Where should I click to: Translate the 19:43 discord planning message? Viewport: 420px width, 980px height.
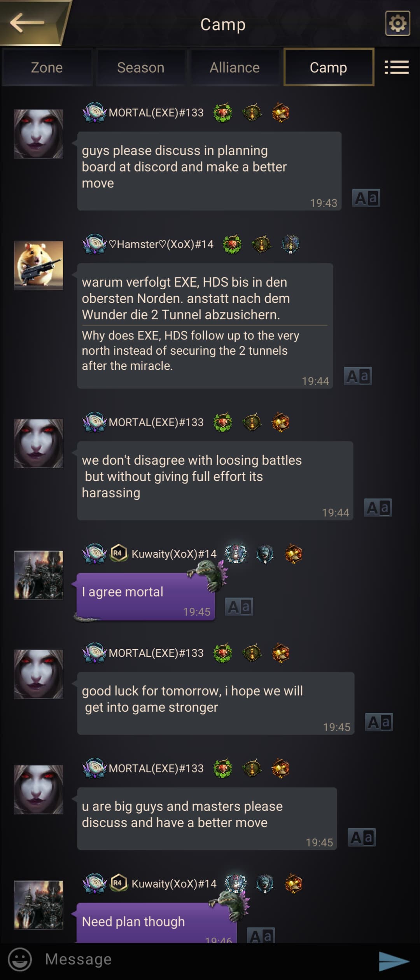(x=366, y=198)
